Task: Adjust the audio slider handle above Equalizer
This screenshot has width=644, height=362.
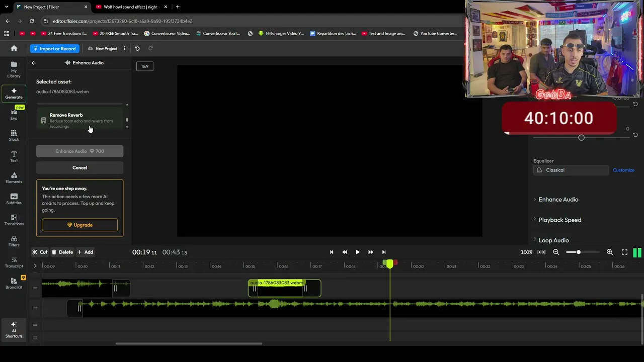Action: pyautogui.click(x=581, y=138)
